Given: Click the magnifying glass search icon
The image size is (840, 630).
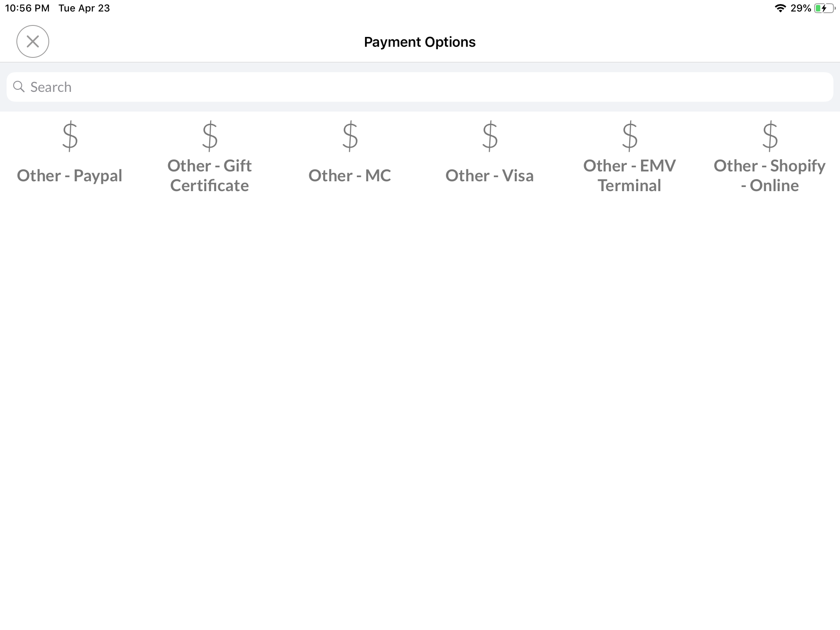Looking at the screenshot, I should point(18,87).
